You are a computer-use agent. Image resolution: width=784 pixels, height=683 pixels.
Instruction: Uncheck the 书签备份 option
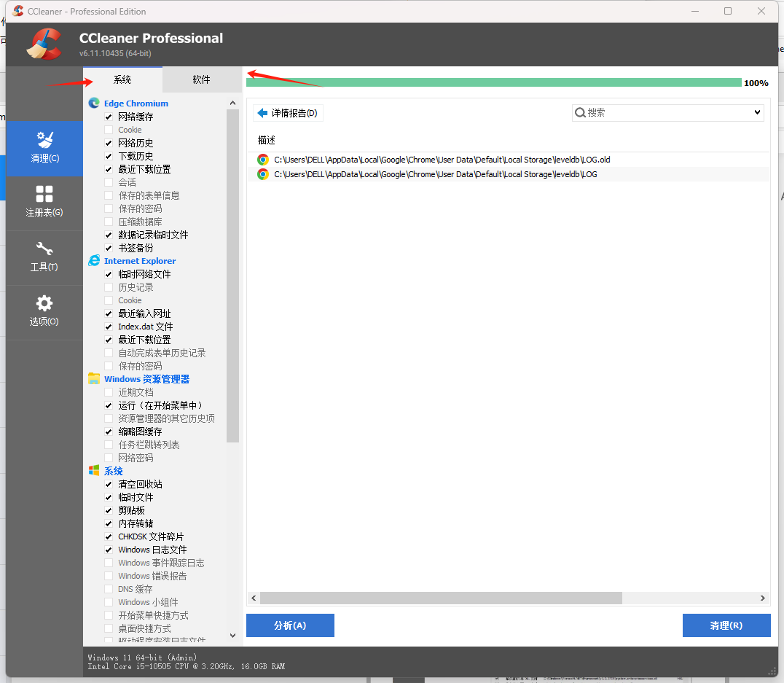(x=109, y=248)
